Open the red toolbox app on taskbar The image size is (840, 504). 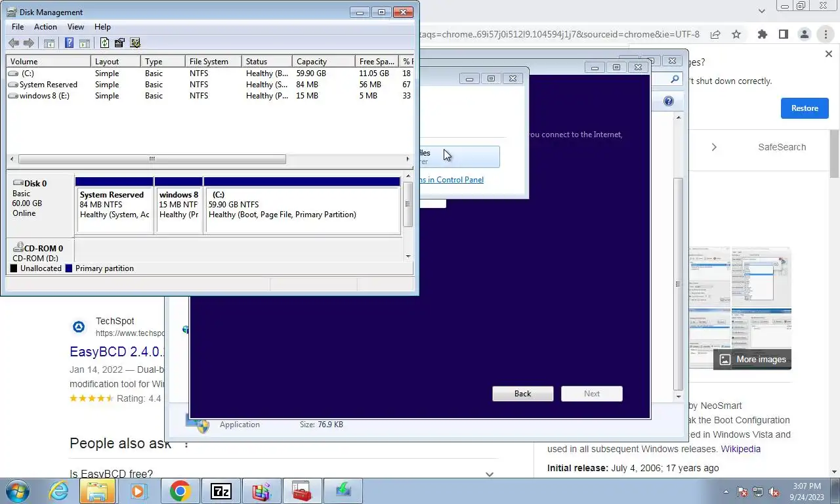pyautogui.click(x=302, y=492)
